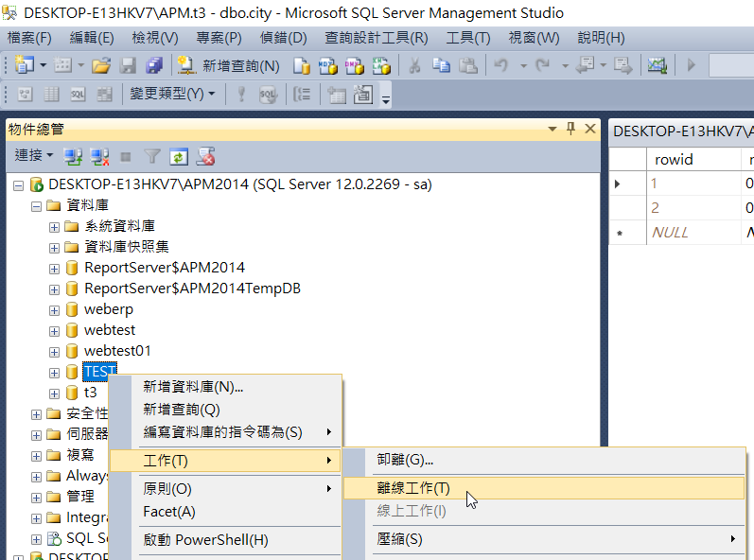The image size is (754, 560).
Task: Choose 新增資料庫(N)... in the context menu
Action: pos(225,387)
